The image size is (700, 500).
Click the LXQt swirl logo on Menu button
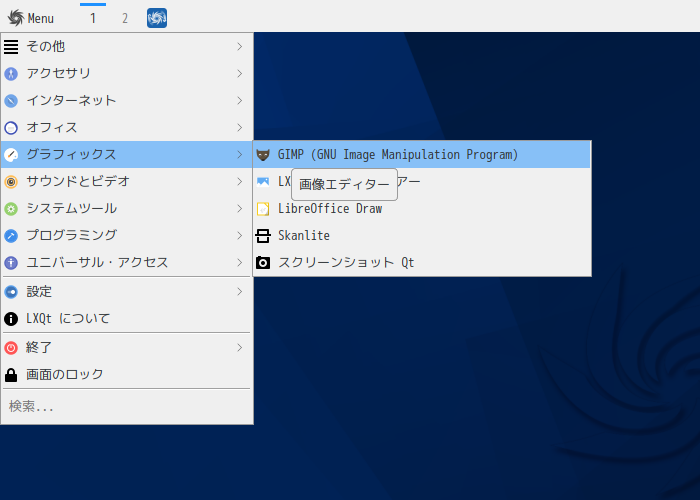16,18
